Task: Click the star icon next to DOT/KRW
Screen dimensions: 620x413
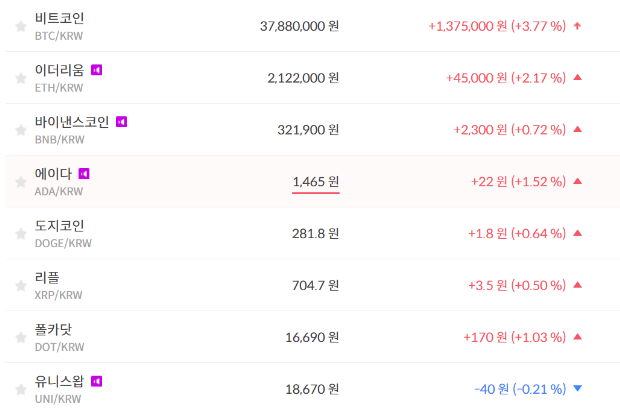Action: pyautogui.click(x=21, y=338)
